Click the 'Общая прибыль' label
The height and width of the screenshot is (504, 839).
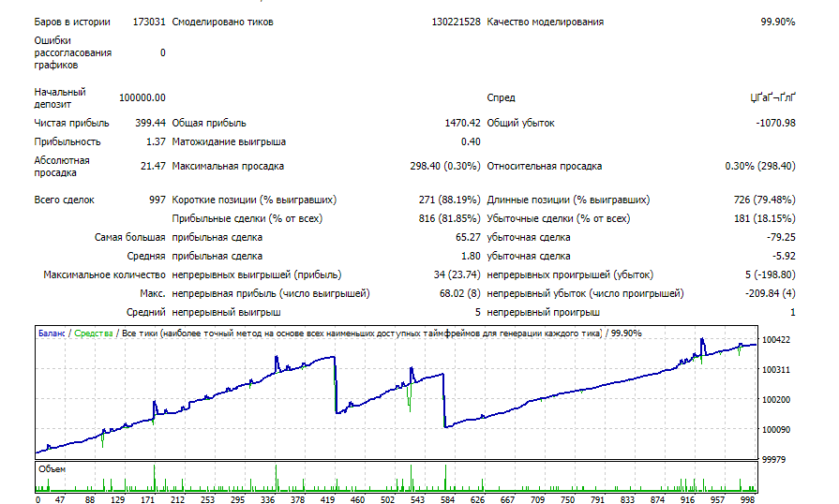coord(209,123)
